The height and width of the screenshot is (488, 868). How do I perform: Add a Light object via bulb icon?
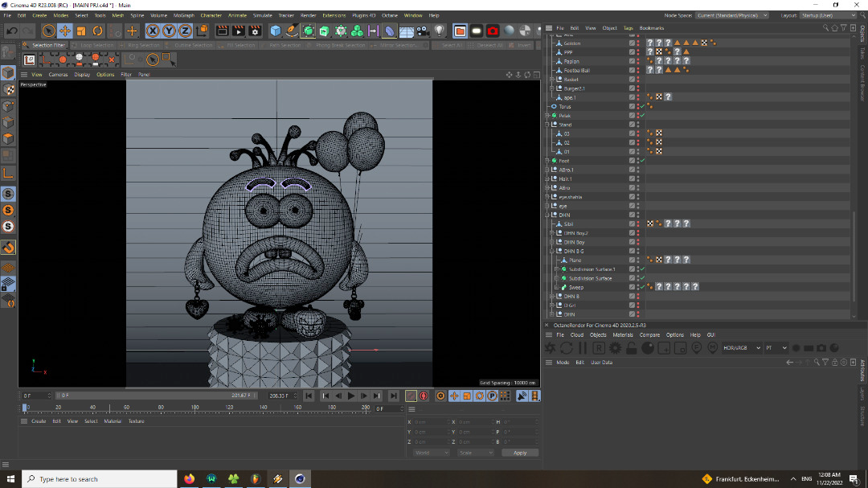point(440,31)
